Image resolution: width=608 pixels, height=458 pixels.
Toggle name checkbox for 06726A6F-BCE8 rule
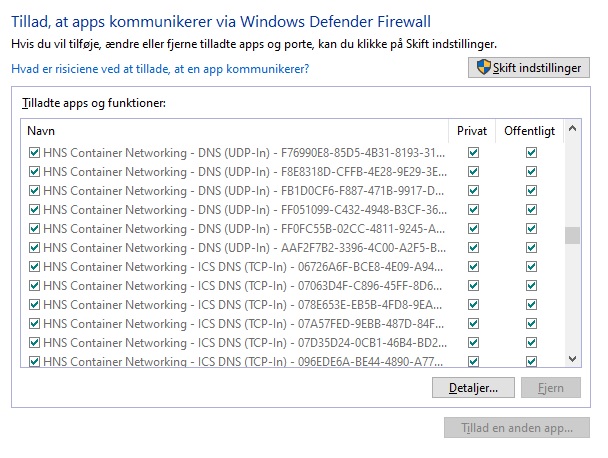34,266
